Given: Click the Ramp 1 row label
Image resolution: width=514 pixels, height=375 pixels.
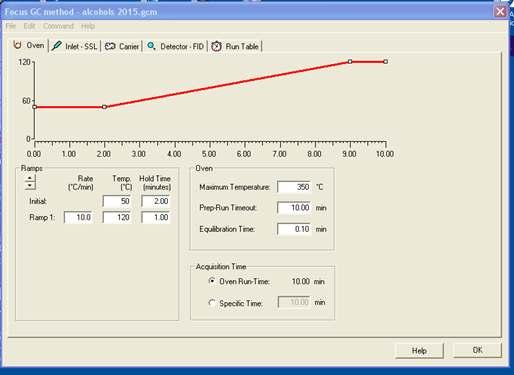Looking at the screenshot, I should 42,218.
